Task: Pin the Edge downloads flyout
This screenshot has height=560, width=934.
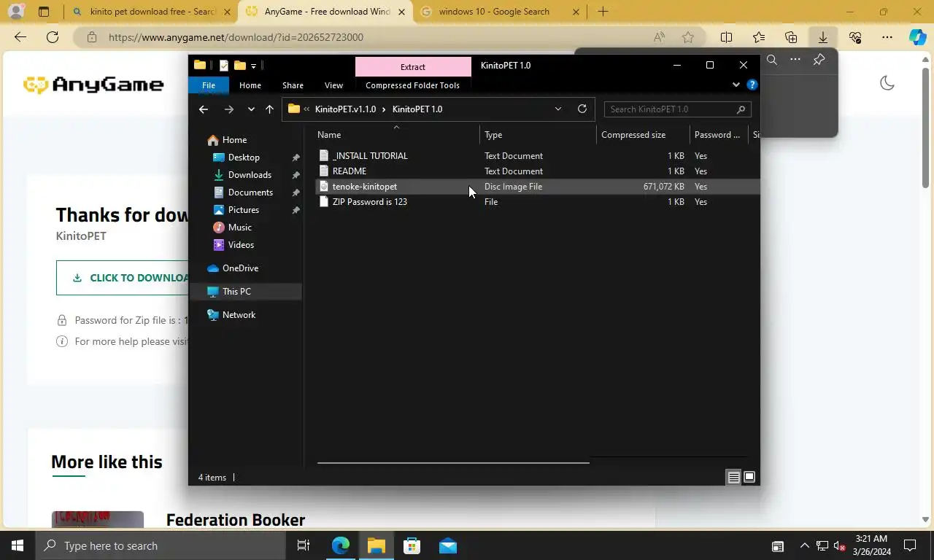Action: pyautogui.click(x=819, y=60)
